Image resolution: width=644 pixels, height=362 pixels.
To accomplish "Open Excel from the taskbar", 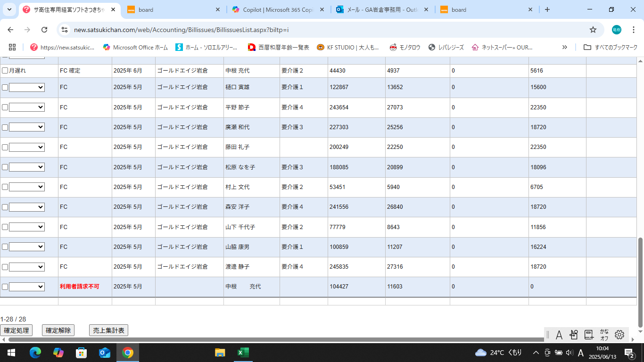I will point(243,353).
